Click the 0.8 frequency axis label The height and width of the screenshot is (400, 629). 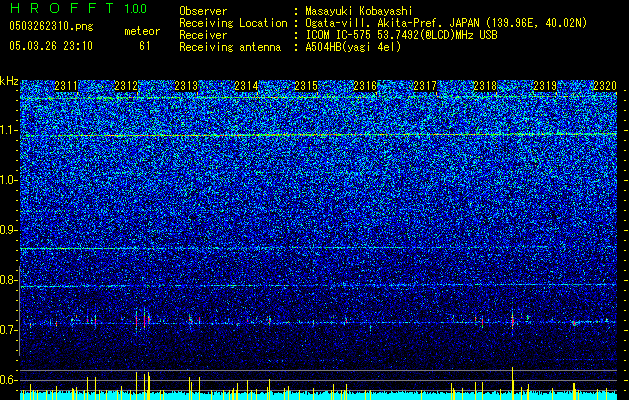pyautogui.click(x=9, y=280)
